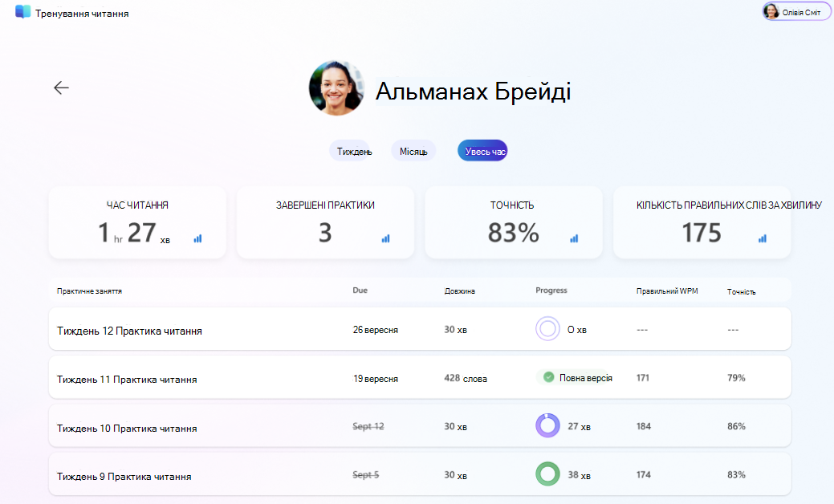Viewport: 834px width, 504px height.
Task: Click the 19 вересня due date
Action: click(376, 379)
